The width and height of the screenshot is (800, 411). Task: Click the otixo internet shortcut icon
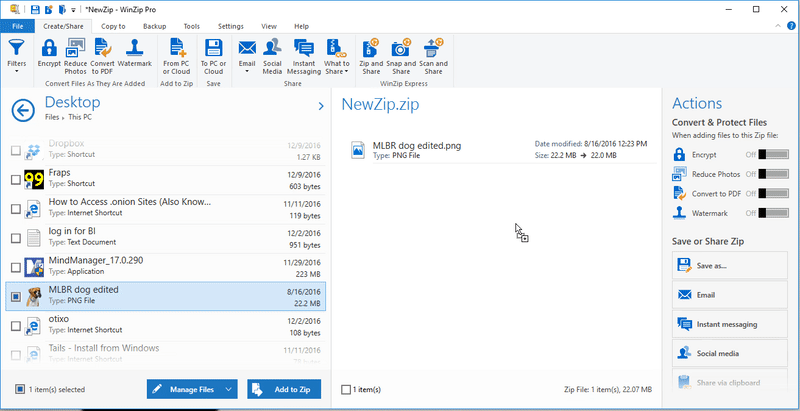[x=34, y=325]
